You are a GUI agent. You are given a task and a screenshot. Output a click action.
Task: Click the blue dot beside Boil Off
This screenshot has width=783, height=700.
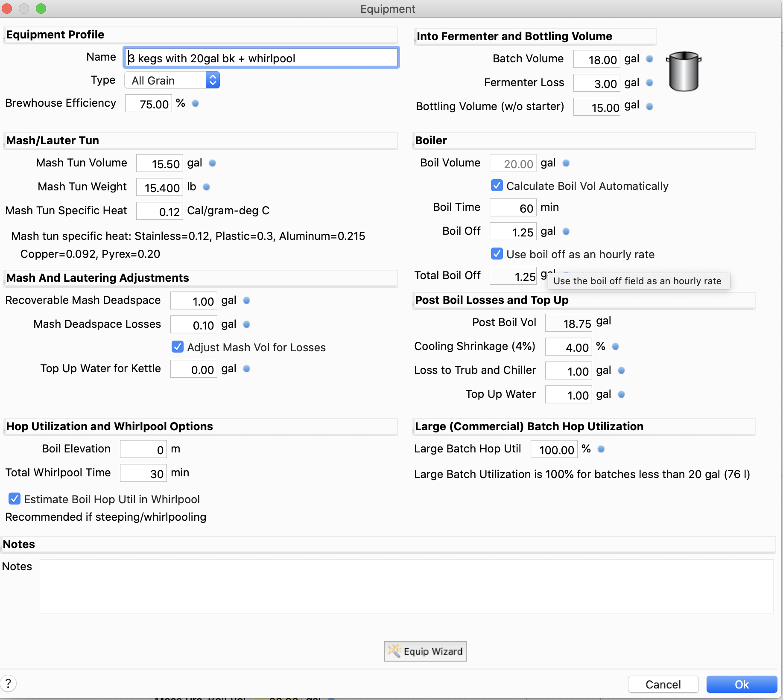566,231
